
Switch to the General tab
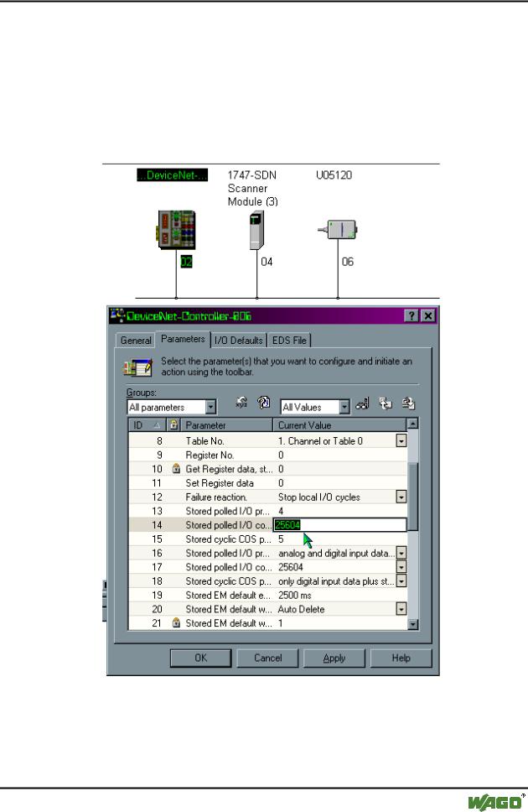point(136,341)
